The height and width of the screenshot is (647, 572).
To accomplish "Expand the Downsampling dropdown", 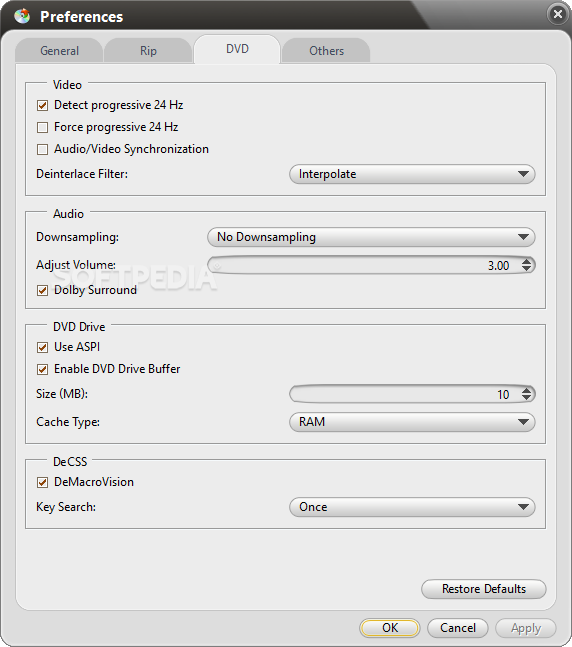I will coord(371,237).
